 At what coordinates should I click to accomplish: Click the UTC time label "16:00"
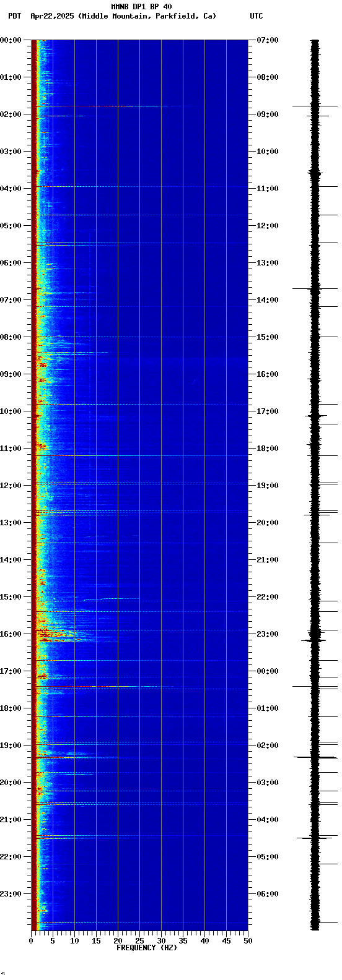pos(268,374)
